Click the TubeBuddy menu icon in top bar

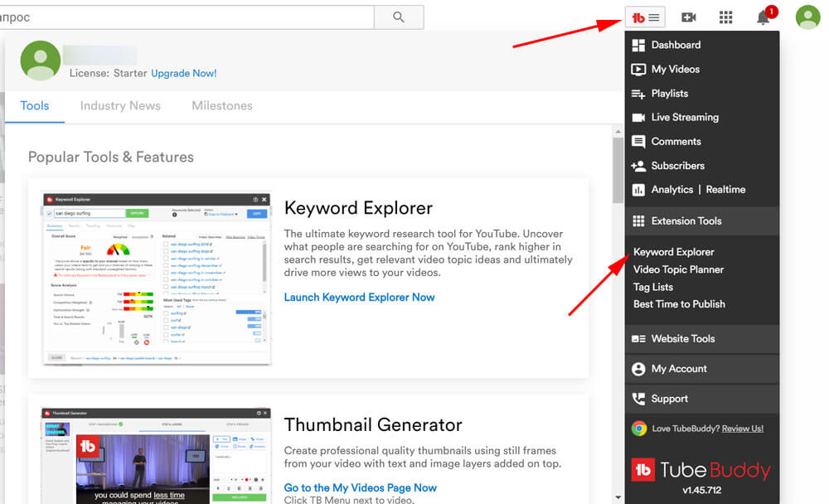pyautogui.click(x=646, y=17)
